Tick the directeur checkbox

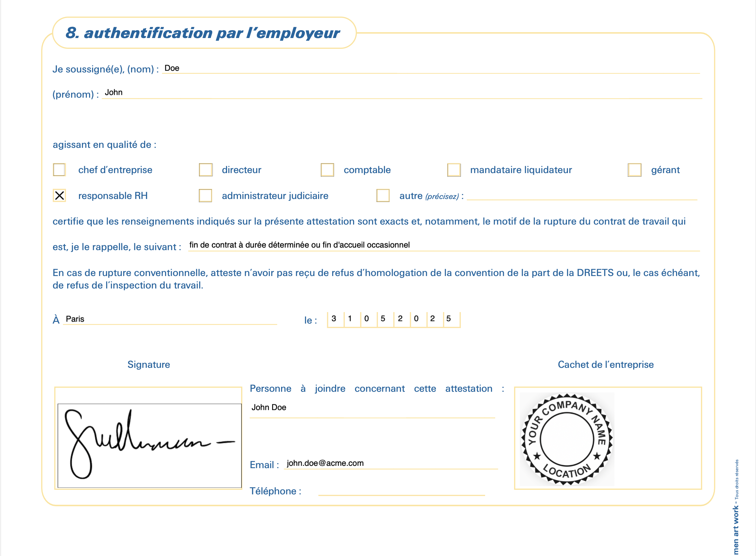205,169
